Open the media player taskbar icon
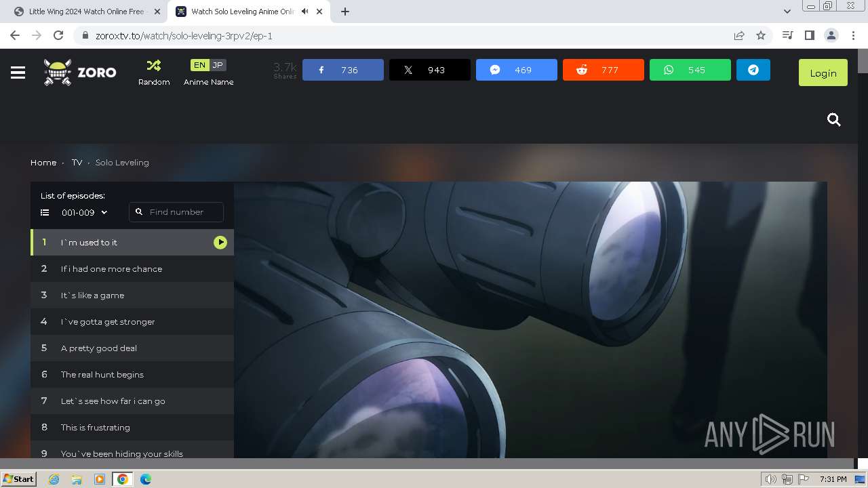This screenshot has height=488, width=868. click(x=100, y=479)
